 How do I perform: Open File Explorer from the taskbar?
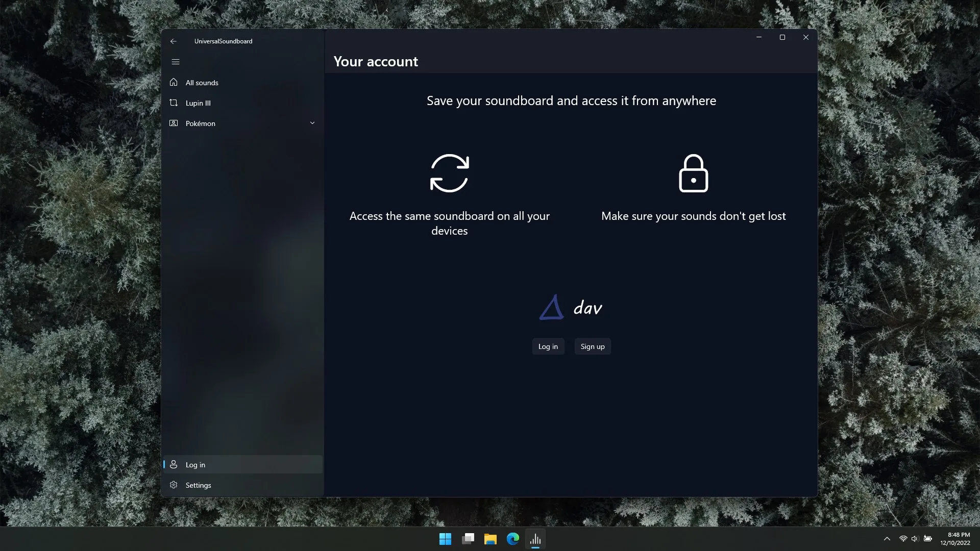(x=491, y=539)
